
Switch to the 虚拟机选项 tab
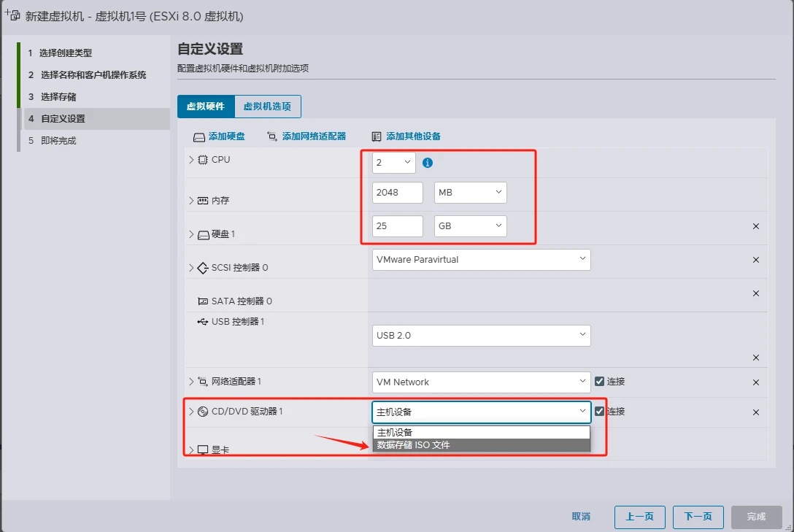267,107
